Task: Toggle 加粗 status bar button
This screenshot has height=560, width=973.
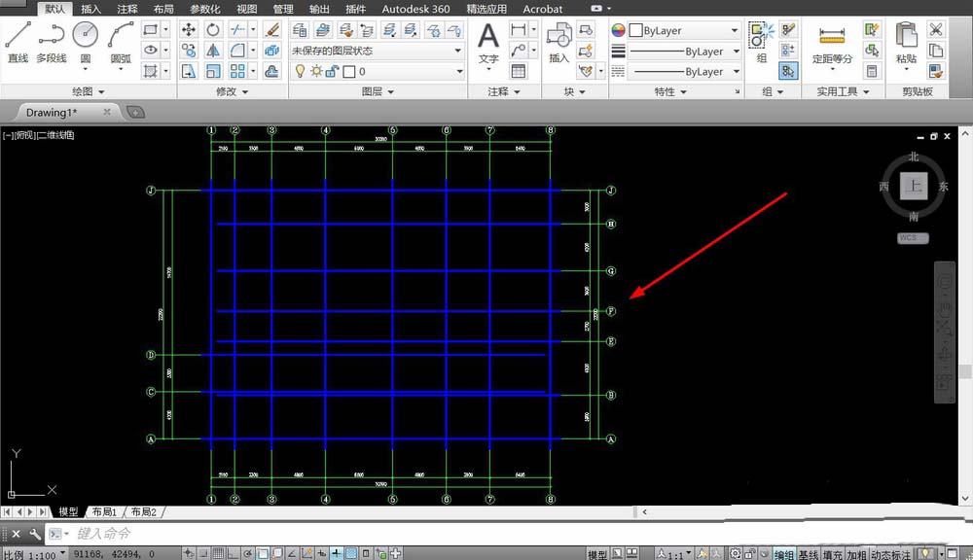Action: (856, 554)
